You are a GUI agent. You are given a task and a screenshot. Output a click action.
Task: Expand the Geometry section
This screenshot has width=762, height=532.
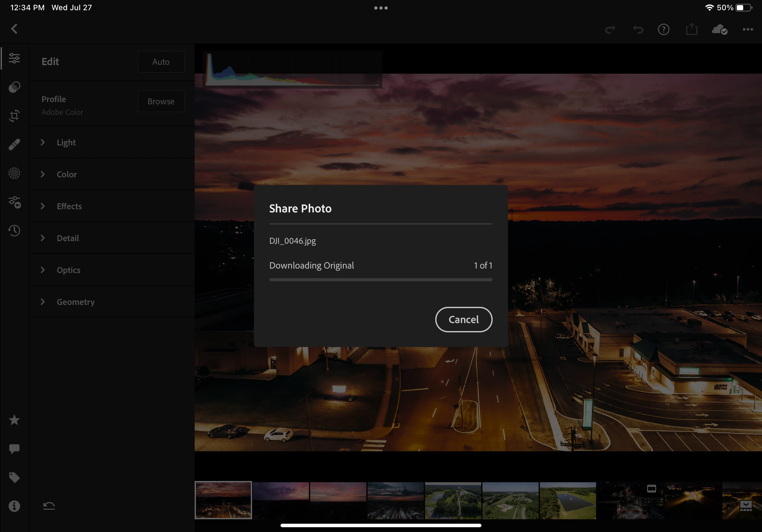[x=75, y=302]
